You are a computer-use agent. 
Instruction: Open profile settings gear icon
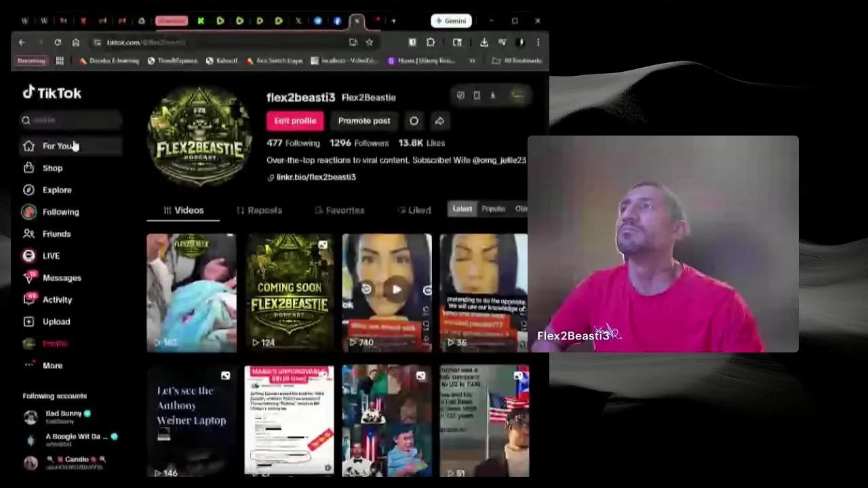414,121
